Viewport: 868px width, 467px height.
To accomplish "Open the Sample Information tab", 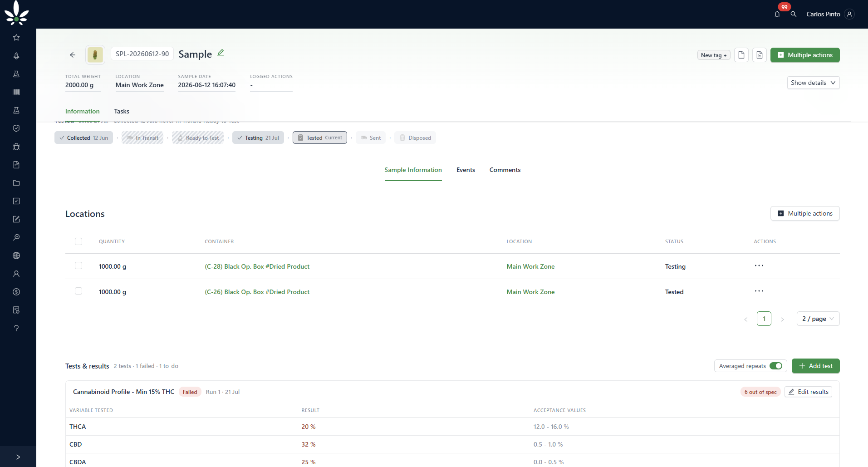I will click(x=413, y=170).
